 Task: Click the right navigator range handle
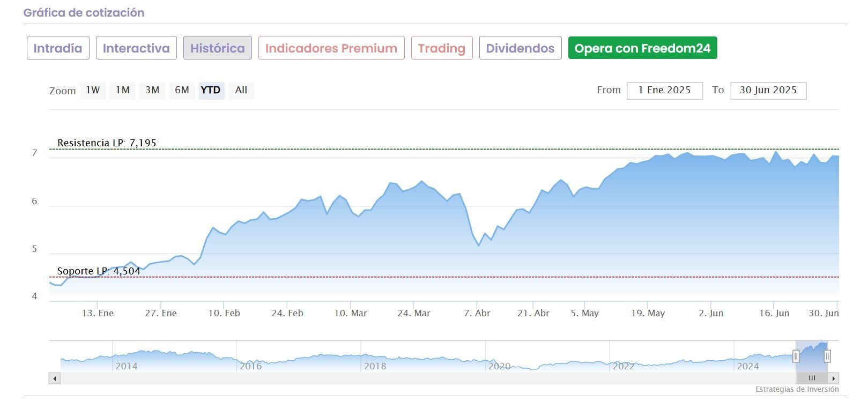point(827,356)
